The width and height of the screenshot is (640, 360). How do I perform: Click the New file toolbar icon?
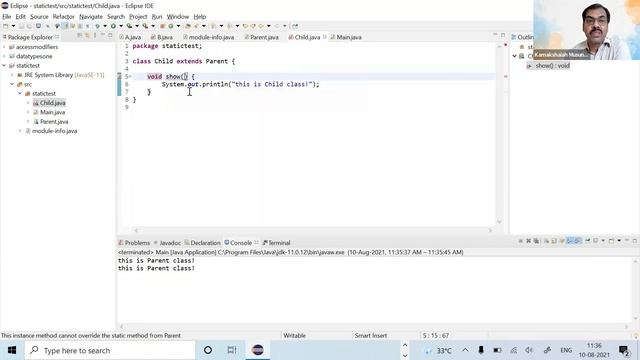tap(5, 26)
